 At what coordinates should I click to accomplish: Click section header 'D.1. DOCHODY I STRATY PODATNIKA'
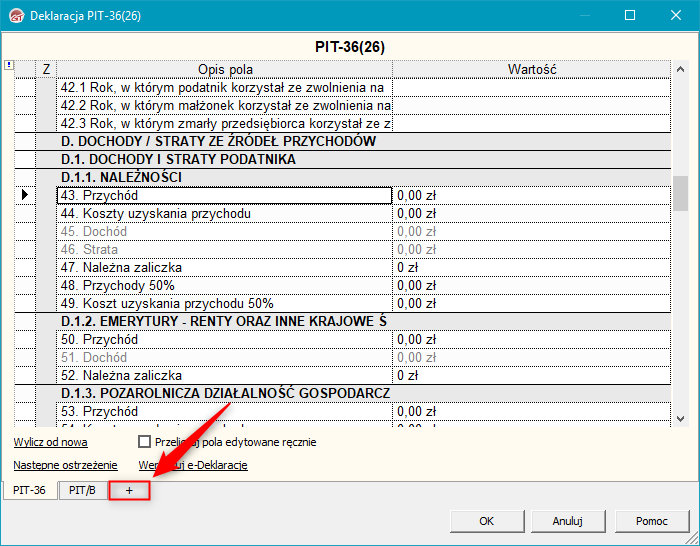[x=353, y=159]
